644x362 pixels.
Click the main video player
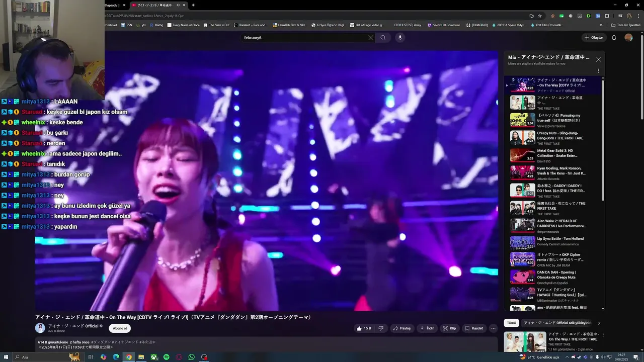pyautogui.click(x=267, y=181)
